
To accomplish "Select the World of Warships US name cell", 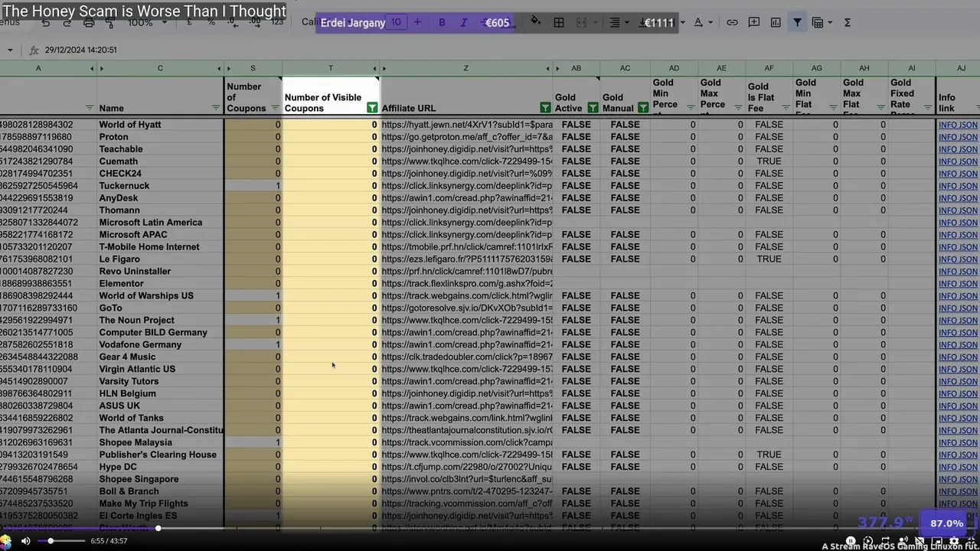I will click(x=160, y=296).
